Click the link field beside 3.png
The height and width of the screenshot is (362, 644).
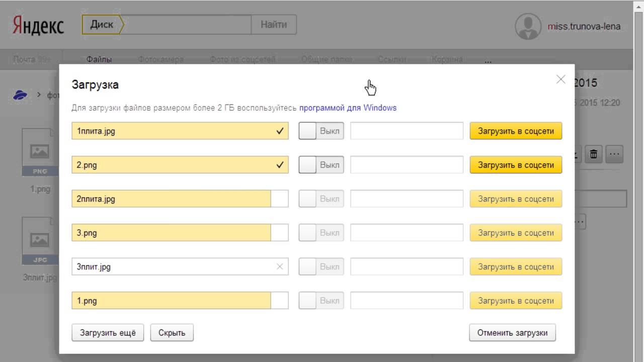(407, 233)
